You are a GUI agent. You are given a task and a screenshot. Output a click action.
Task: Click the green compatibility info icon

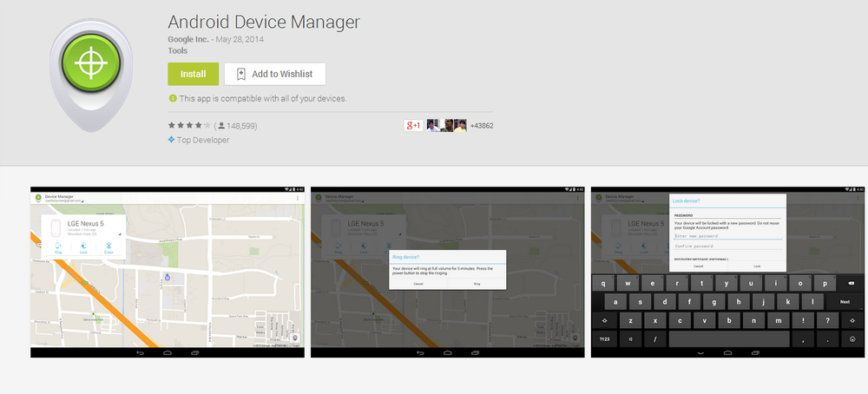click(x=173, y=99)
